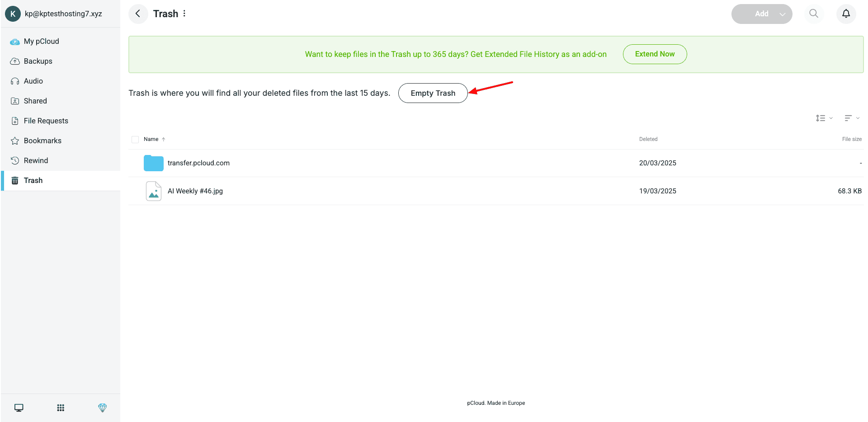Open the row density view dropdown
The image size is (868, 422).
pyautogui.click(x=824, y=118)
